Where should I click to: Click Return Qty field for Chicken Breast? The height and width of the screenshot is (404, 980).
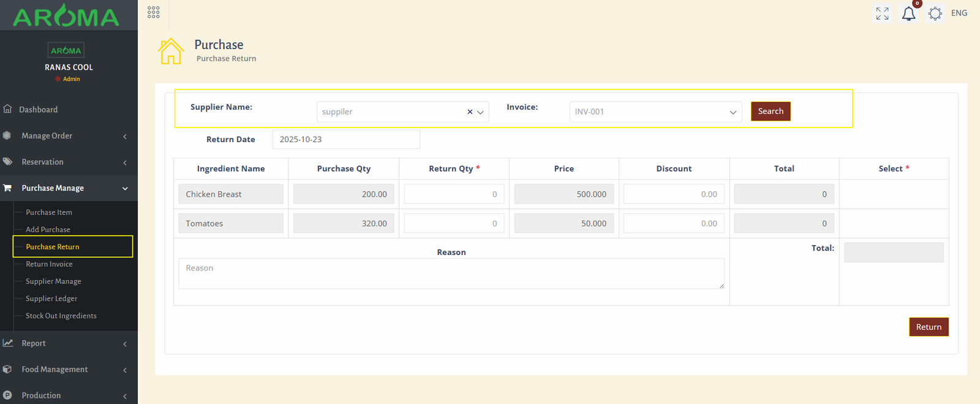(454, 194)
